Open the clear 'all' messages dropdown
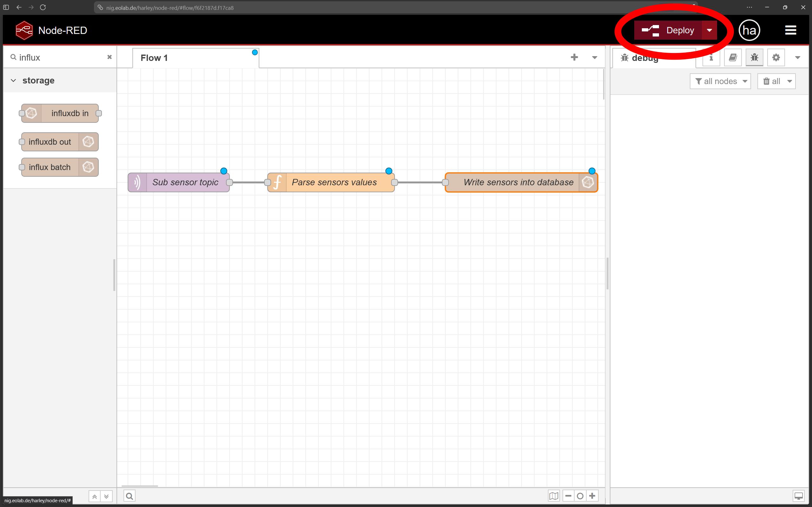The height and width of the screenshot is (507, 812). [x=776, y=81]
